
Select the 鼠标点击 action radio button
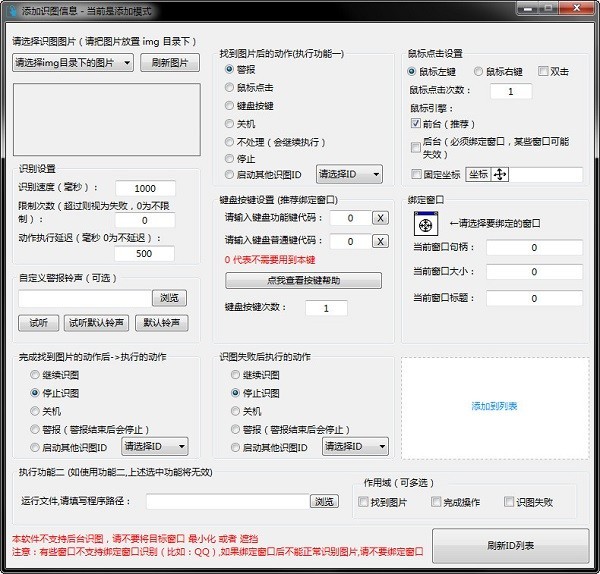[229, 88]
